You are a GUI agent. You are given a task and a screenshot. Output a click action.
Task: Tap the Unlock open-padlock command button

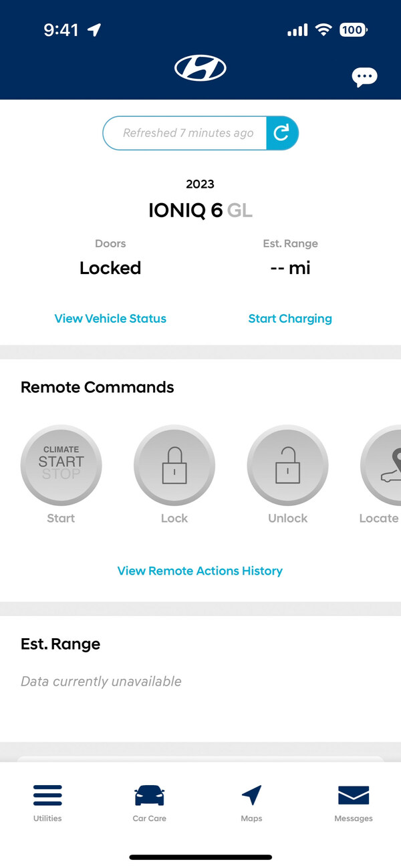coord(288,466)
